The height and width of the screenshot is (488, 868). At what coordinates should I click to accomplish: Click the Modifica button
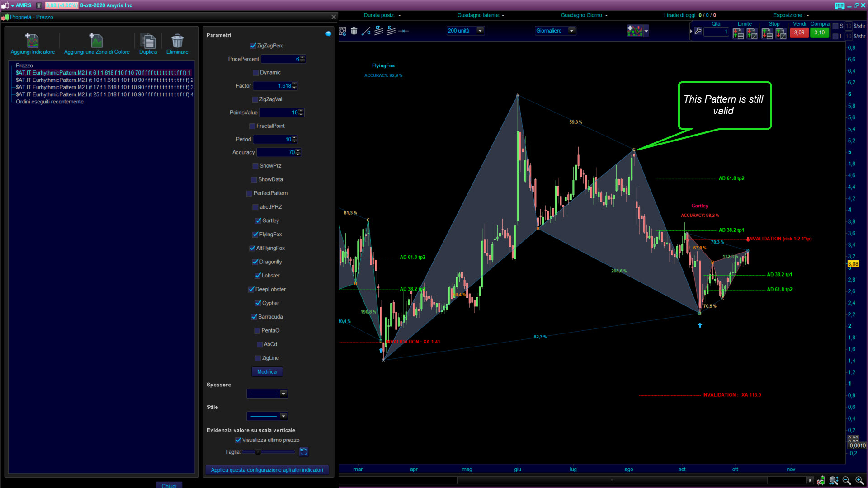click(267, 372)
